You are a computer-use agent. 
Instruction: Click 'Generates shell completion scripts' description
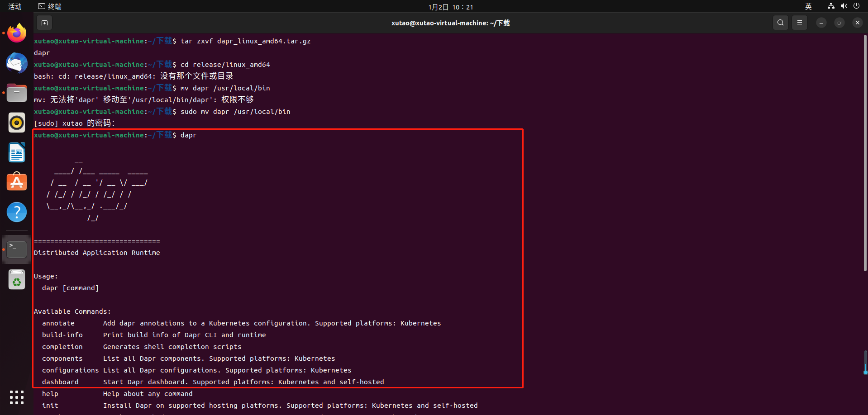[x=172, y=347]
